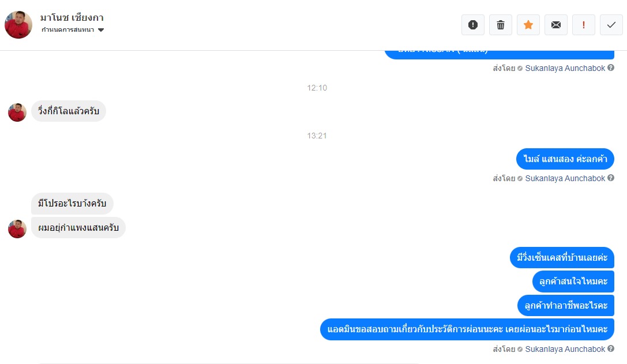Click customer avatar beside วิ่งกี่กิโลแล้วครับ message
Image resolution: width=627 pixels, height=364 pixels.
pos(17,112)
